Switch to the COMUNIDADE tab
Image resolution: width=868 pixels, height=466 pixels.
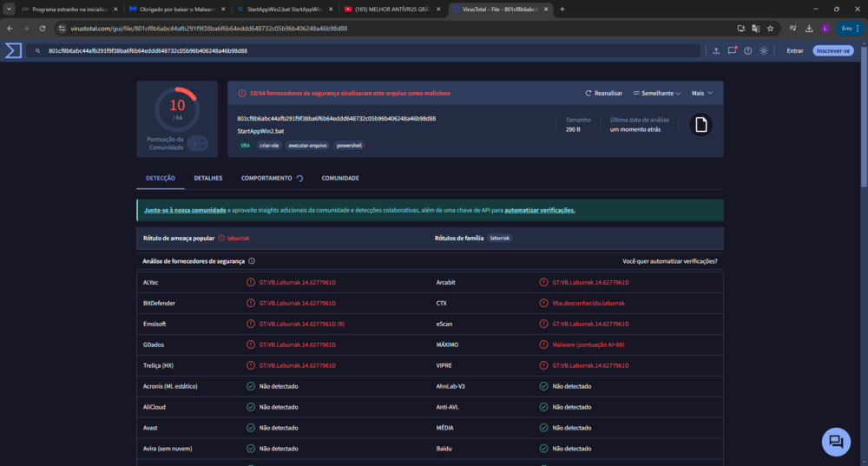tap(340, 178)
